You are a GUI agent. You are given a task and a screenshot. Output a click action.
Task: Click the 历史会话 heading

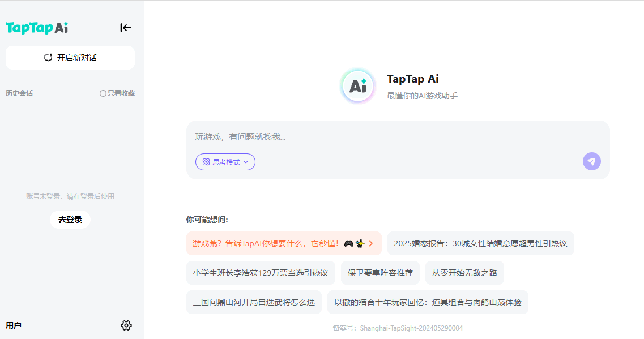[19, 93]
